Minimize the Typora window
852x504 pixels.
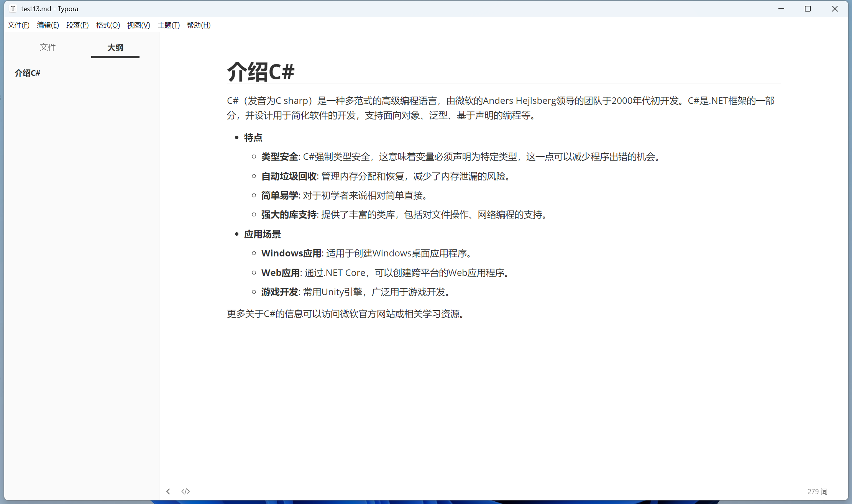[781, 8]
